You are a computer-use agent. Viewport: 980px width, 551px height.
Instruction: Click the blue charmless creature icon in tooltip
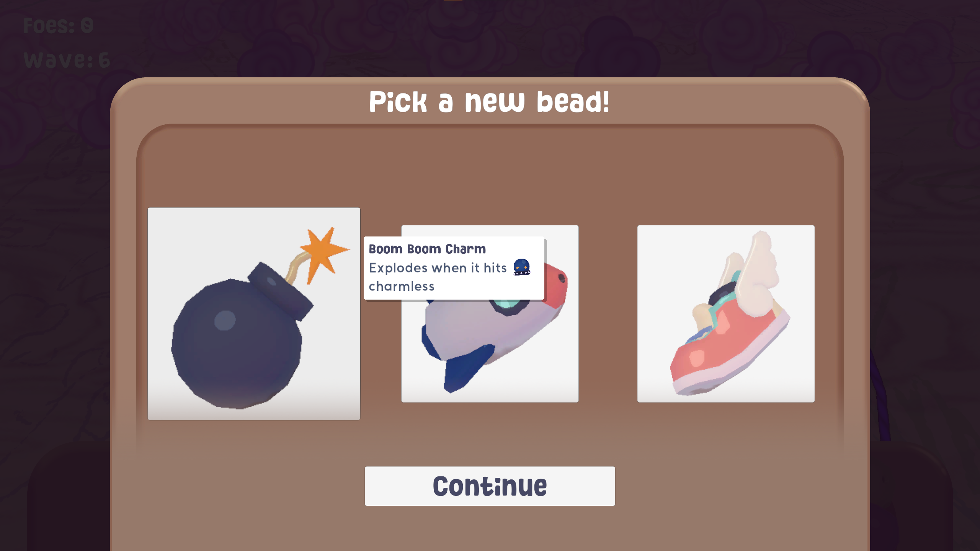pyautogui.click(x=522, y=267)
